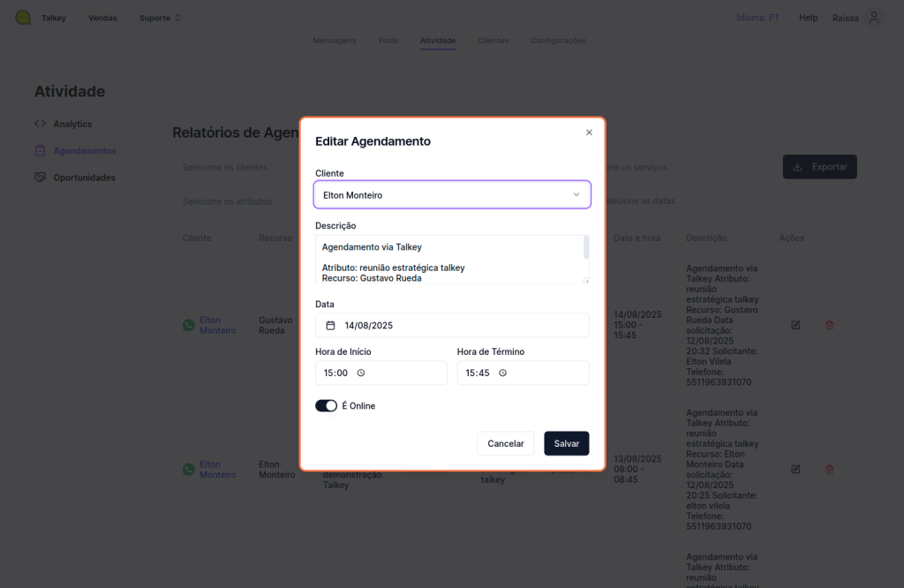Open the Clientes tab
904x588 pixels.
click(493, 41)
